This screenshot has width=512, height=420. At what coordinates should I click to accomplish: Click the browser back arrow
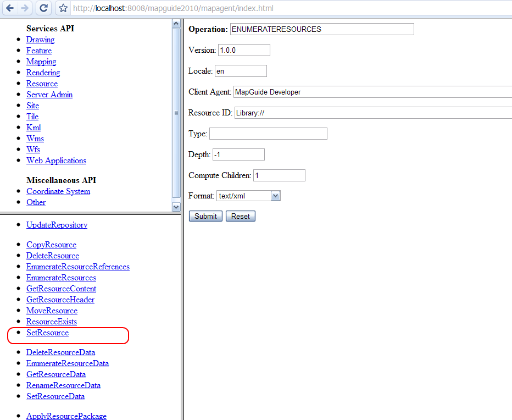[10, 8]
